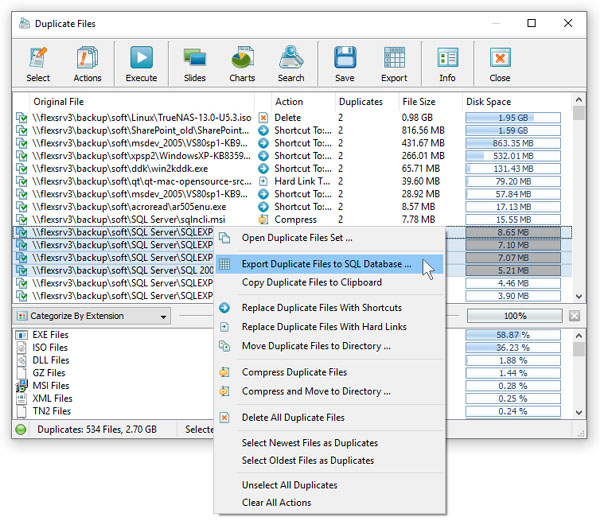Click the file list scrollbar up arrow

coord(579,99)
